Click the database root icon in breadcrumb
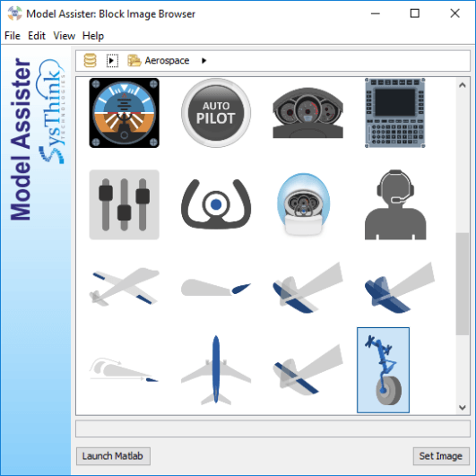This screenshot has height=476, width=476. 91,60
